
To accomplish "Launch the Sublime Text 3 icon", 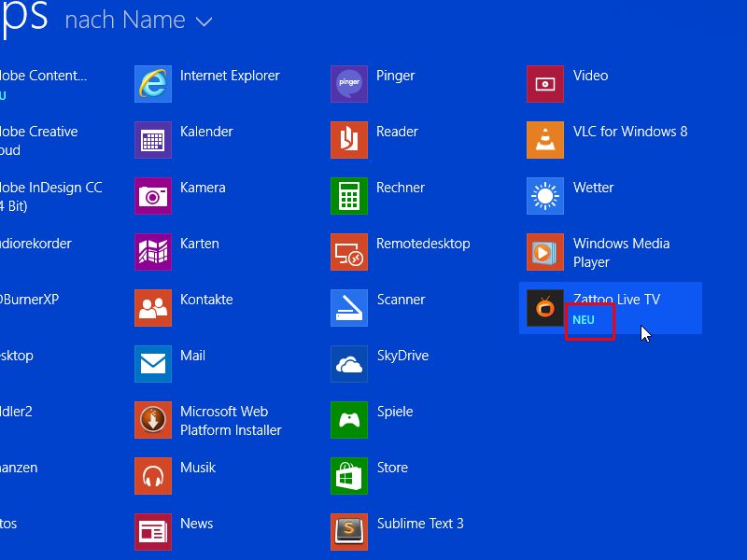I will coord(349,532).
